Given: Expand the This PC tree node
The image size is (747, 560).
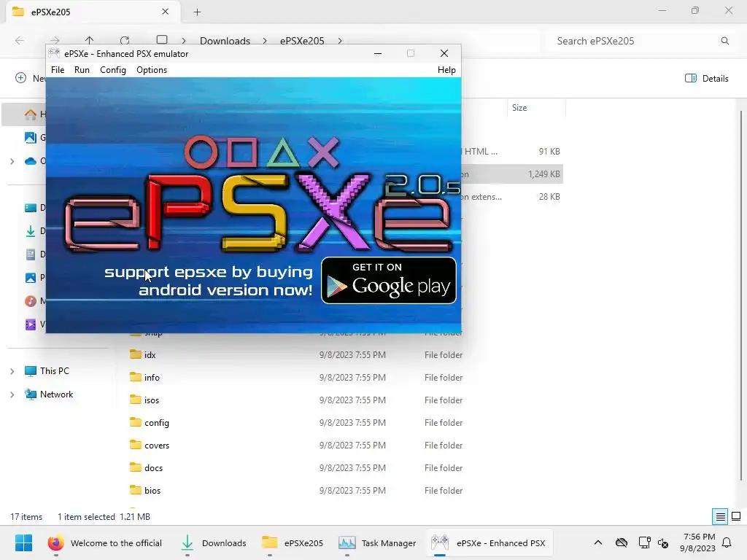Looking at the screenshot, I should tap(12, 371).
